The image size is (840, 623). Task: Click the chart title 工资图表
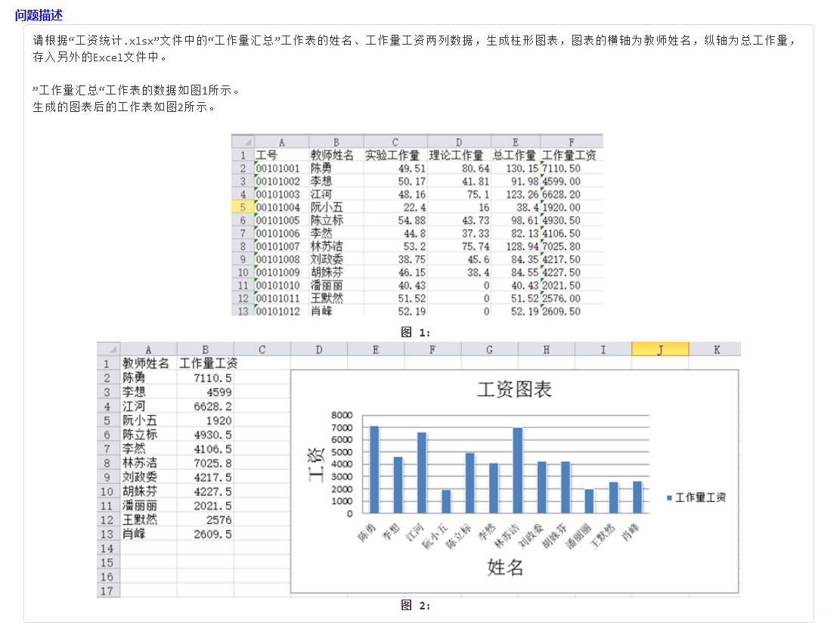click(514, 389)
